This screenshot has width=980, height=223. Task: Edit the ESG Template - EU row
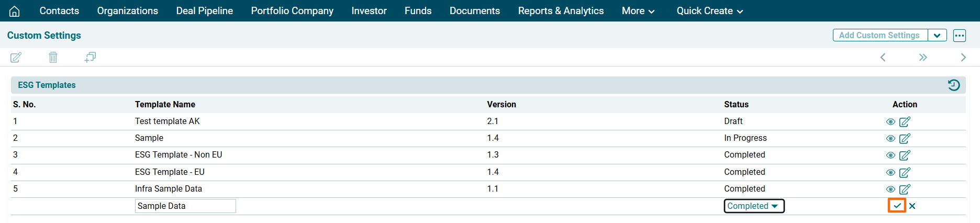click(x=905, y=172)
